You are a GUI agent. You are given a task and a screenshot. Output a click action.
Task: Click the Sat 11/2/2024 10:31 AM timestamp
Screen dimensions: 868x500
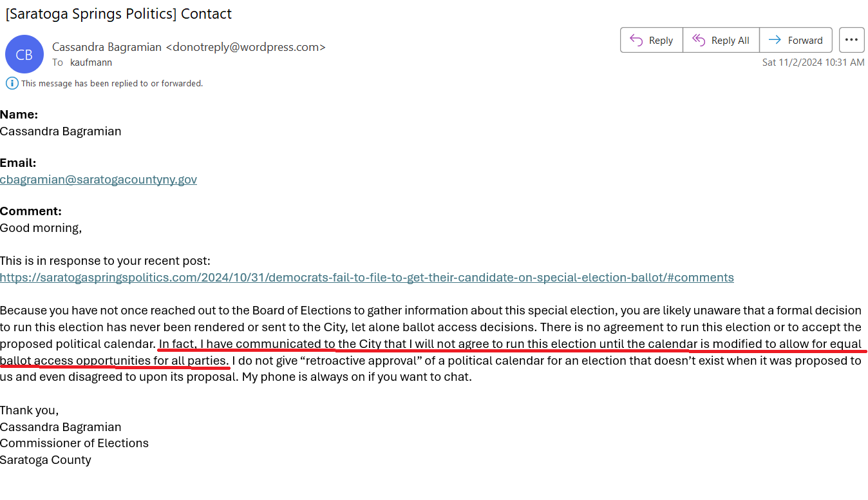coord(813,63)
